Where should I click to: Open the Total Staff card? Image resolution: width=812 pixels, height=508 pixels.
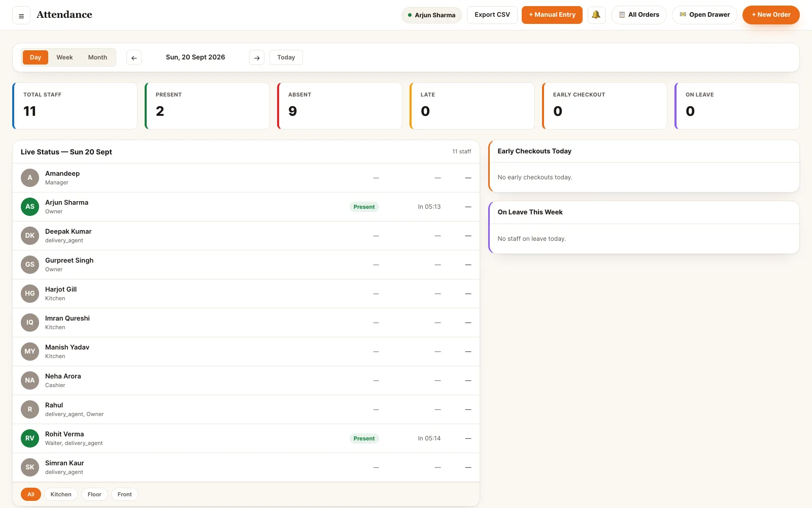(75, 106)
